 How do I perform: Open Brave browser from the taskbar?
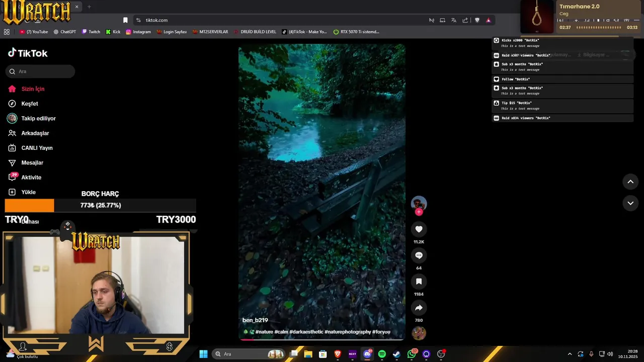point(338,354)
